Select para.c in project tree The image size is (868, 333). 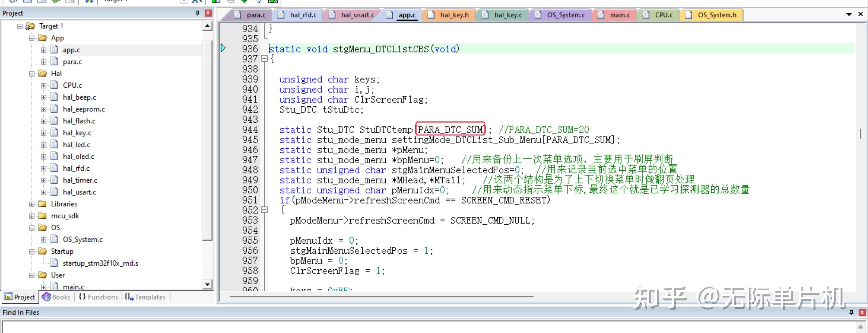pos(72,62)
